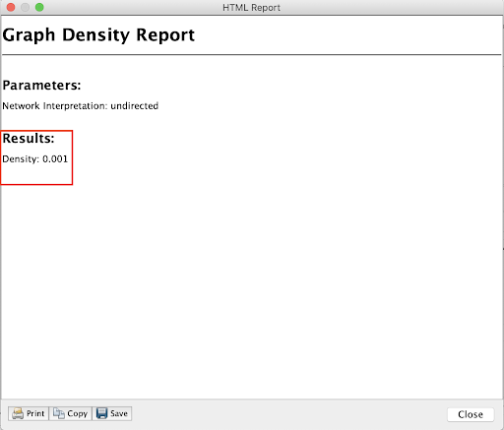The height and width of the screenshot is (430, 504).
Task: Save the report via Save label
Action: point(119,413)
